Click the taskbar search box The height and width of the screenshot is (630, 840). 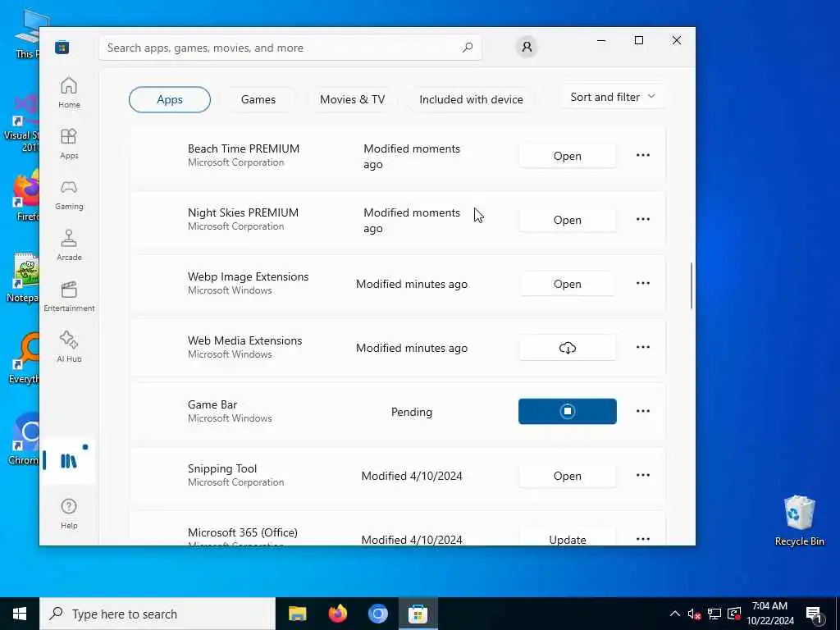tap(157, 614)
